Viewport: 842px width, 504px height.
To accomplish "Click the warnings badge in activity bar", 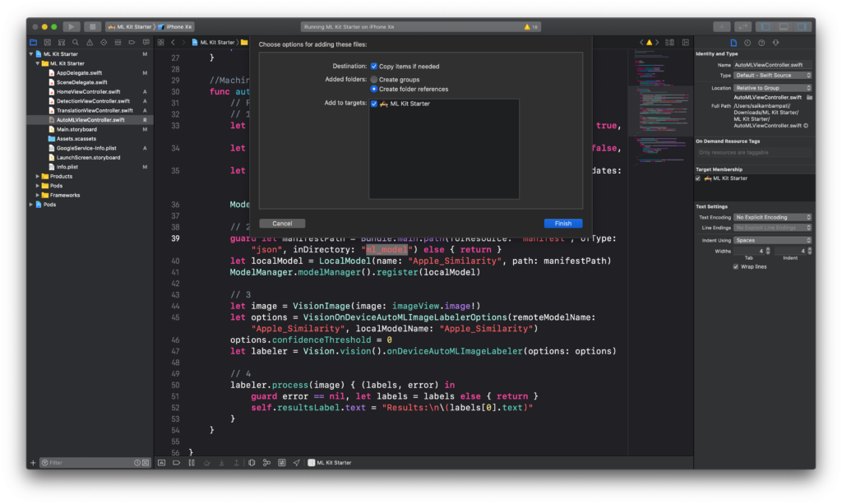I will [530, 27].
